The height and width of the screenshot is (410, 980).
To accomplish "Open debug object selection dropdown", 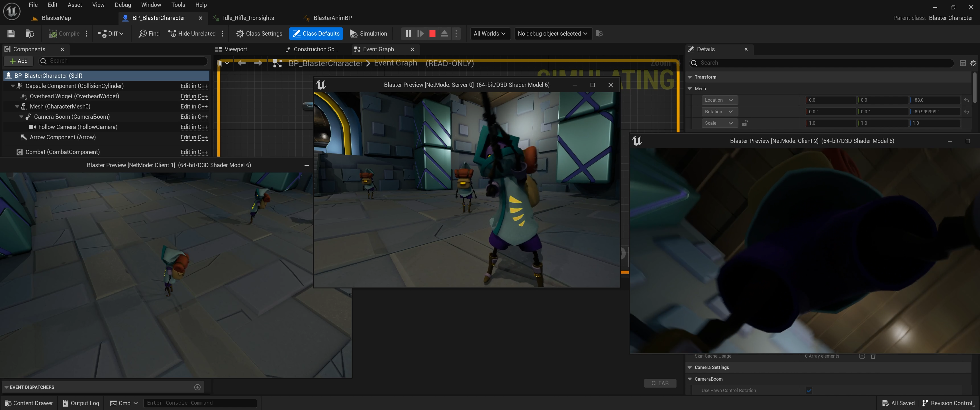I will 552,34.
